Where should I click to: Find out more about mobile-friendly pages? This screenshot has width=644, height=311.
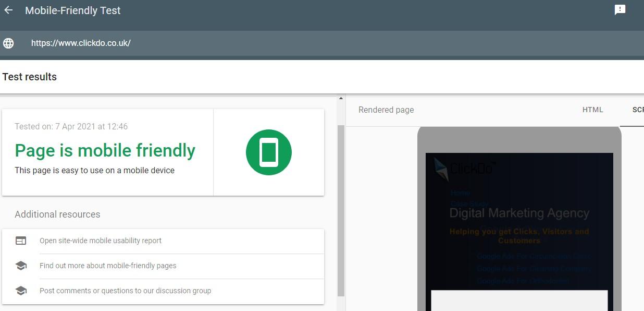coord(108,266)
